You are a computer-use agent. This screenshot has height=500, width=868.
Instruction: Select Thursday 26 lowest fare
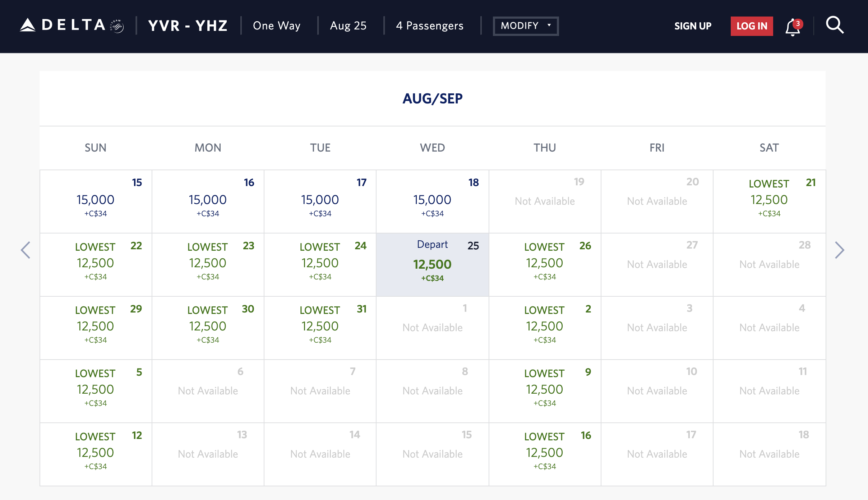click(x=545, y=264)
